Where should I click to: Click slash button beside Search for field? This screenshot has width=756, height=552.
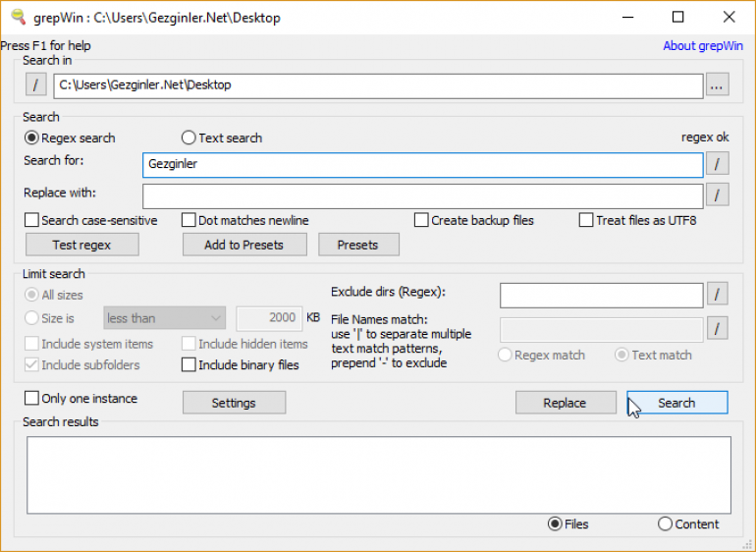[718, 164]
